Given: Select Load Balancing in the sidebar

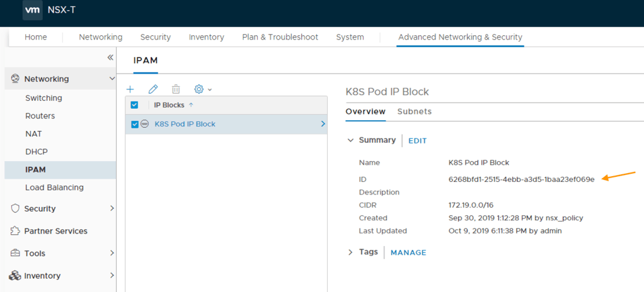Looking at the screenshot, I should point(54,188).
